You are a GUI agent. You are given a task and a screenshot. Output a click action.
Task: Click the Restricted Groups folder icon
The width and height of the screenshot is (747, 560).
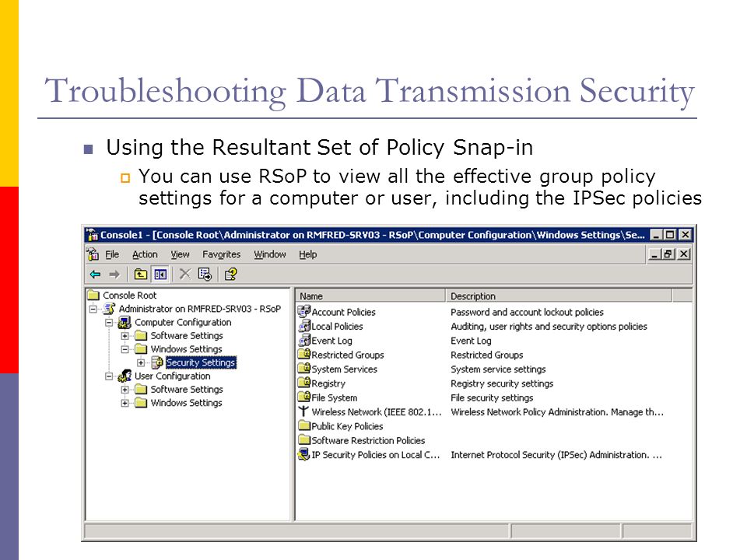click(304, 355)
